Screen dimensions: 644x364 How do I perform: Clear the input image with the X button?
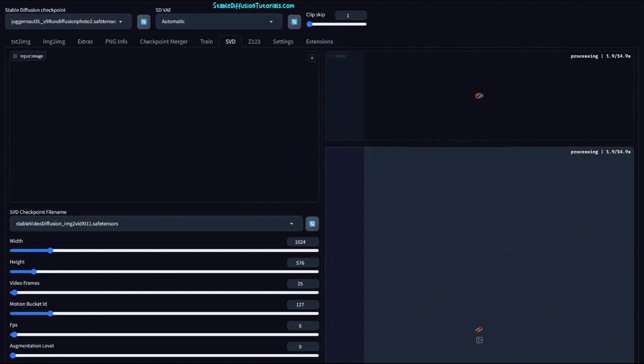[312, 58]
